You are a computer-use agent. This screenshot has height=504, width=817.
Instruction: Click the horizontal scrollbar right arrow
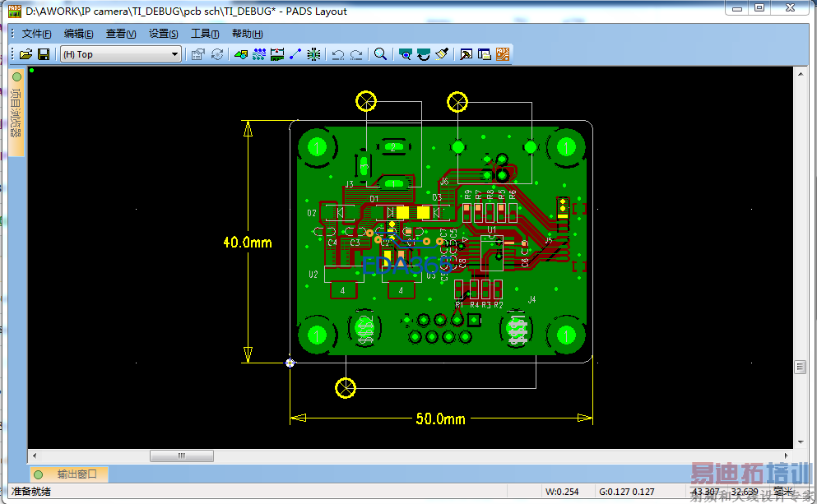click(x=787, y=455)
